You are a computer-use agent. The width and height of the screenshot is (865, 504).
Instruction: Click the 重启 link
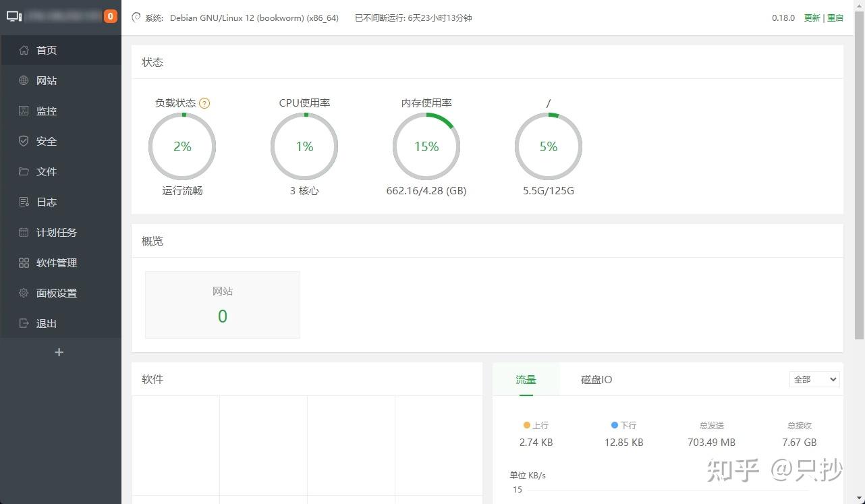[835, 18]
